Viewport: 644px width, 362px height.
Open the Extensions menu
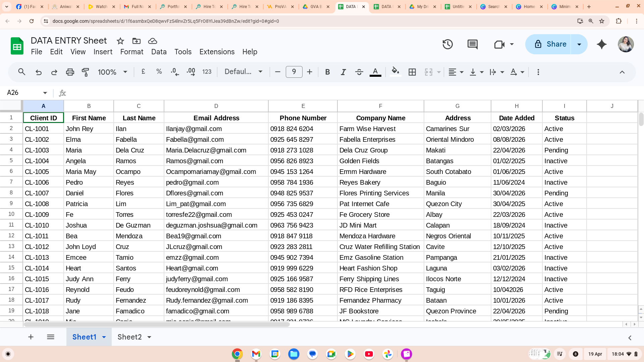coord(217,52)
